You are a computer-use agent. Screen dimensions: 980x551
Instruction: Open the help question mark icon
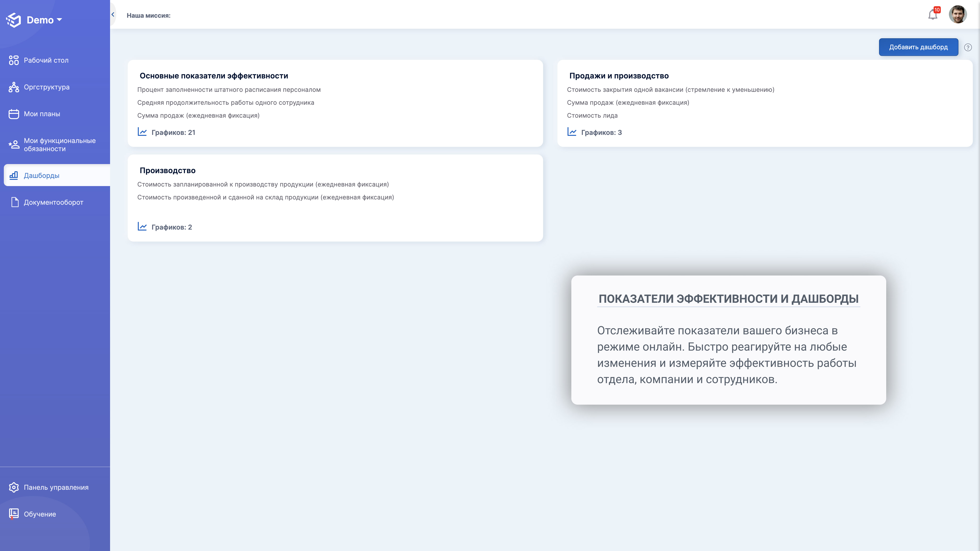[x=968, y=47]
